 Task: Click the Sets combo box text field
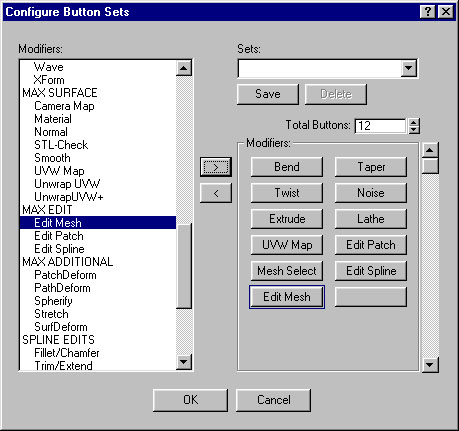320,69
